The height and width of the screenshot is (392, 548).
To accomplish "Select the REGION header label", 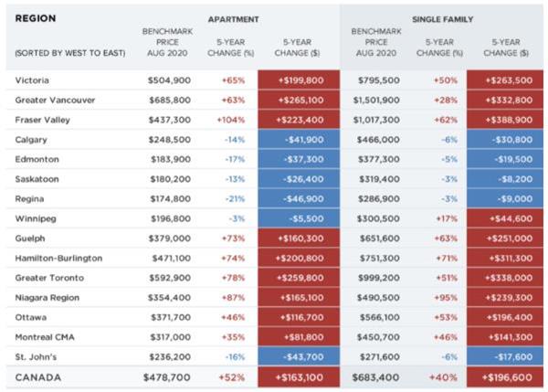I will pos(33,17).
